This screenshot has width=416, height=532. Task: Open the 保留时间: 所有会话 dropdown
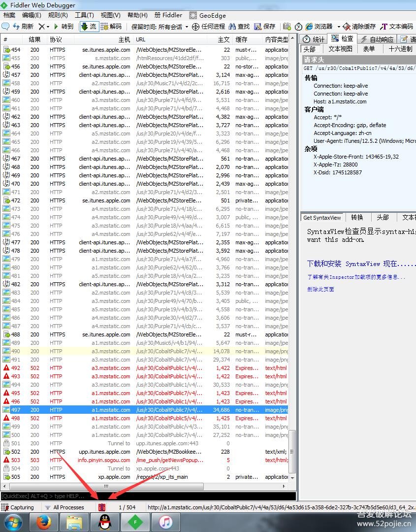click(160, 27)
